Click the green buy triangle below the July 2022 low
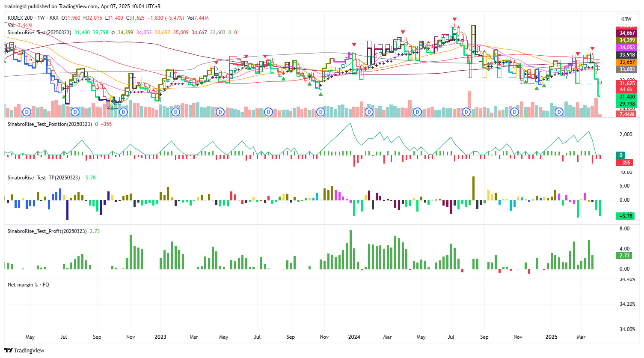 pyautogui.click(x=64, y=96)
